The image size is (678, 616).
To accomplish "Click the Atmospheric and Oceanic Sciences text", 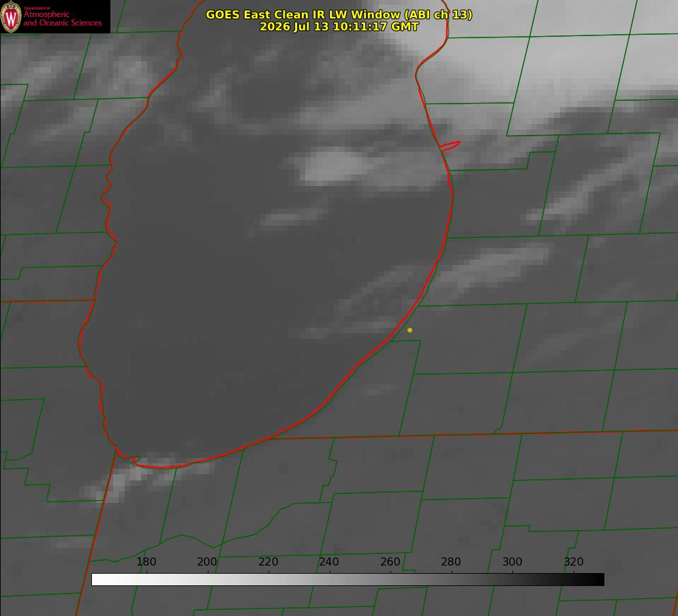I will 62,18.
